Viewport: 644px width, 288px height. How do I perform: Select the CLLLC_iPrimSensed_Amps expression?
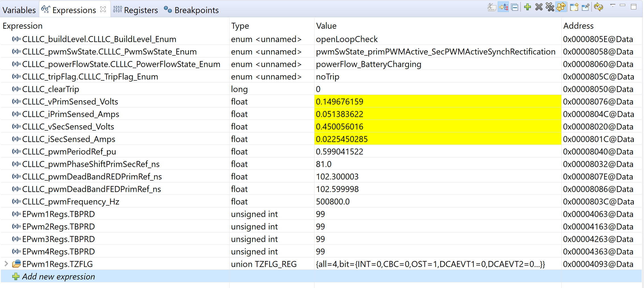(x=71, y=114)
